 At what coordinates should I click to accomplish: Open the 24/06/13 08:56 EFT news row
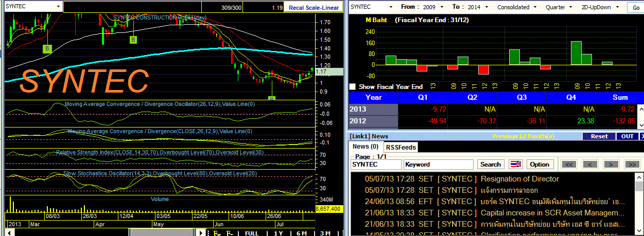click(x=493, y=202)
